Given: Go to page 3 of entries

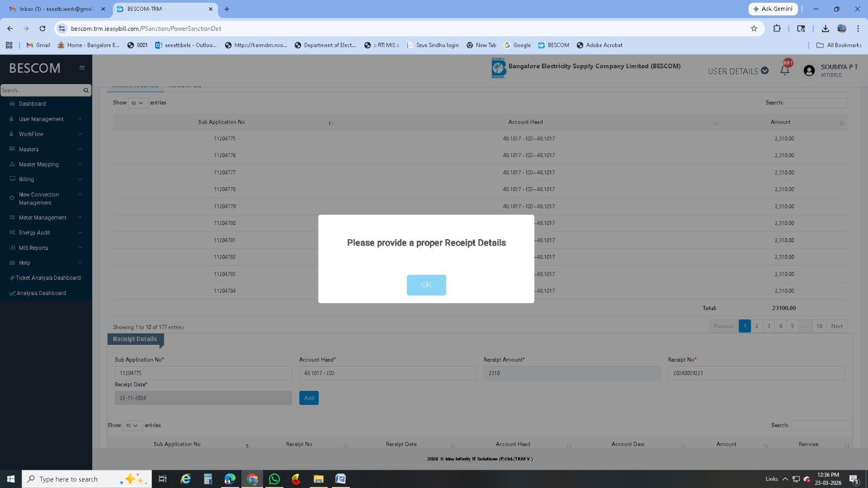Looking at the screenshot, I should pos(769,326).
